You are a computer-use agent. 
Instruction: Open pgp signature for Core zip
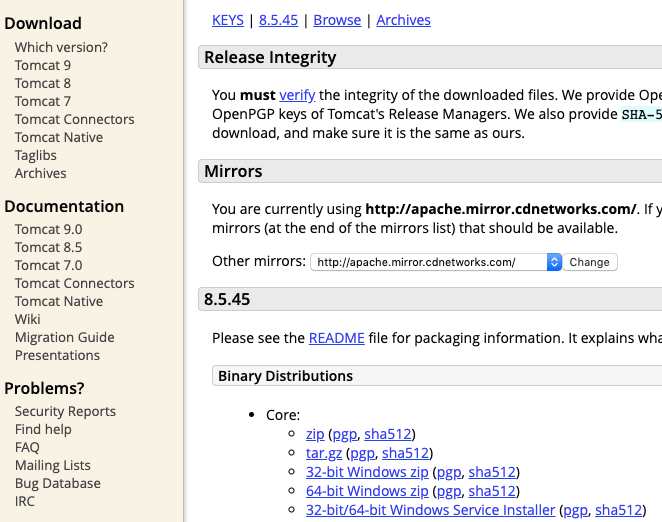345,434
